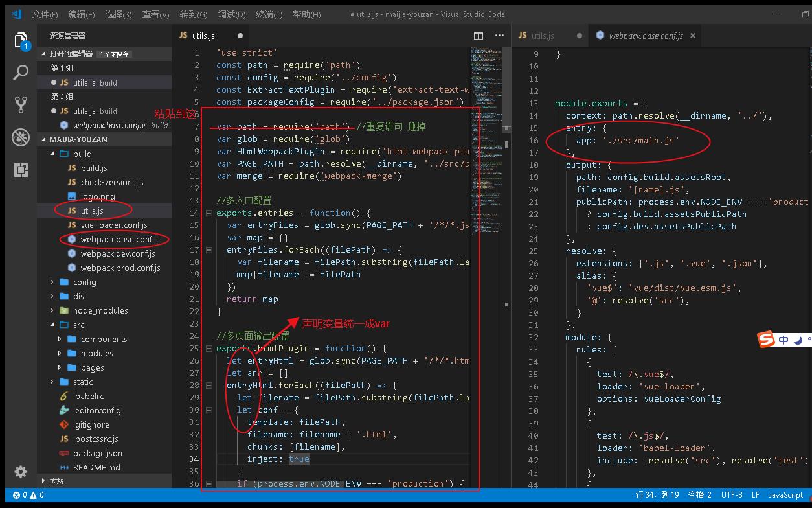Viewport: 812px width, 508px height.
Task: Open the Source Control view
Action: tap(21, 104)
